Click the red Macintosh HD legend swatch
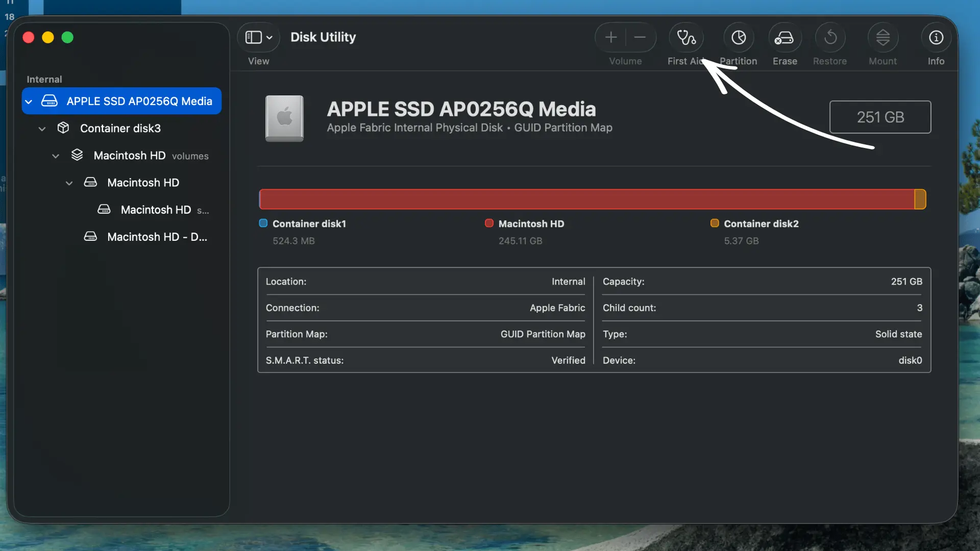Viewport: 980px width, 551px height. click(489, 223)
